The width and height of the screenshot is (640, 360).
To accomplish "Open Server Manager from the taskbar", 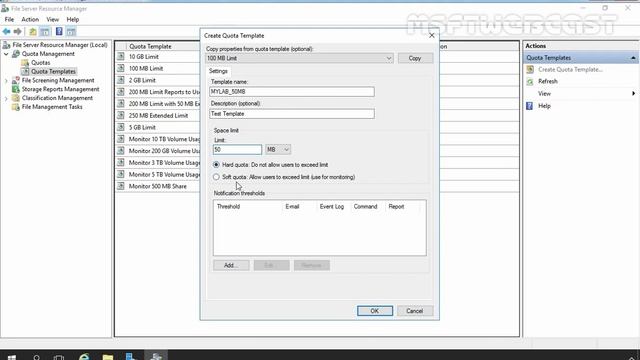I will coord(131,356).
